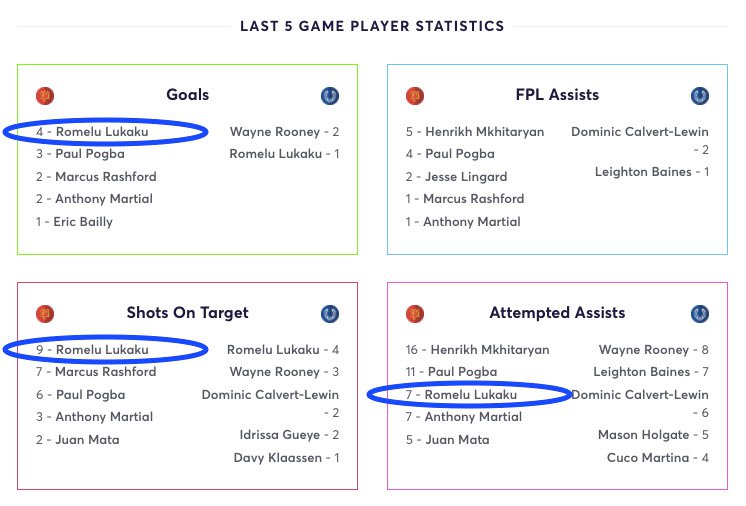Click Everton crest in FPL Assists panel
This screenshot has width=746, height=506.
click(x=700, y=96)
